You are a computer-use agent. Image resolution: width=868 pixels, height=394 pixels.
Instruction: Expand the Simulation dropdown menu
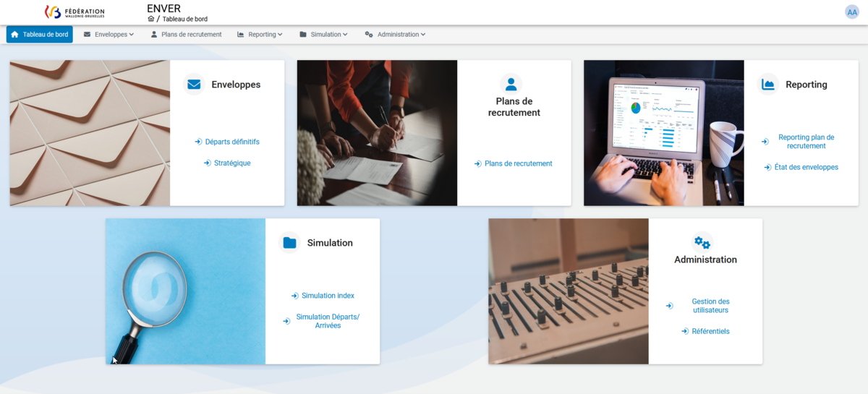click(x=323, y=35)
